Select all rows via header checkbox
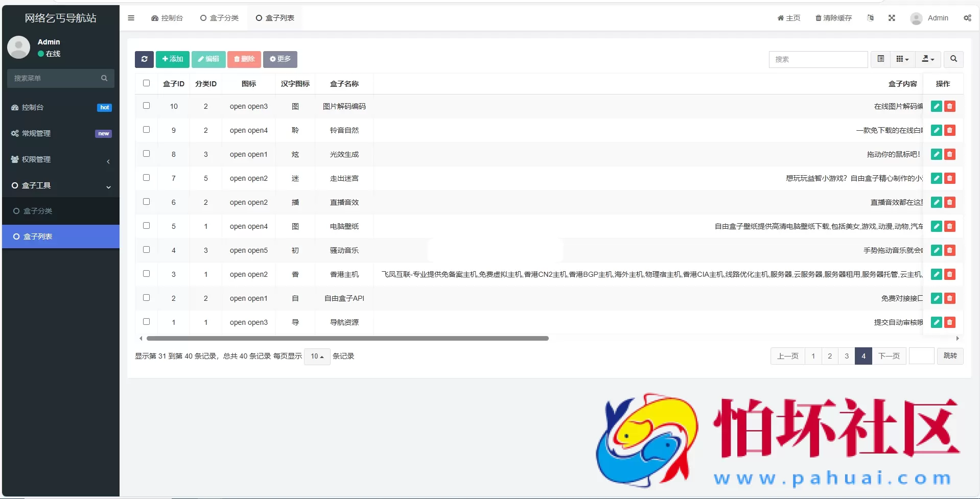This screenshot has height=499, width=980. click(146, 83)
